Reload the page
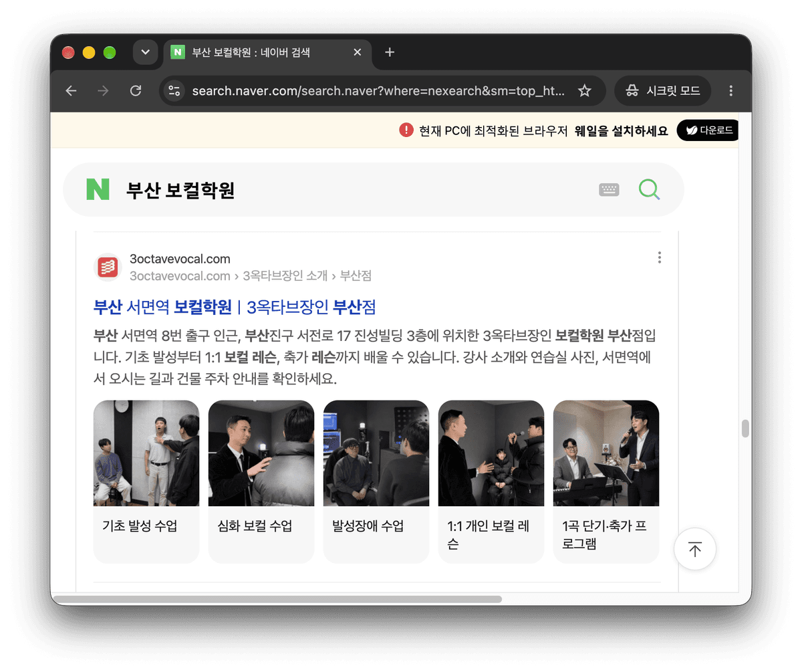 coord(136,90)
